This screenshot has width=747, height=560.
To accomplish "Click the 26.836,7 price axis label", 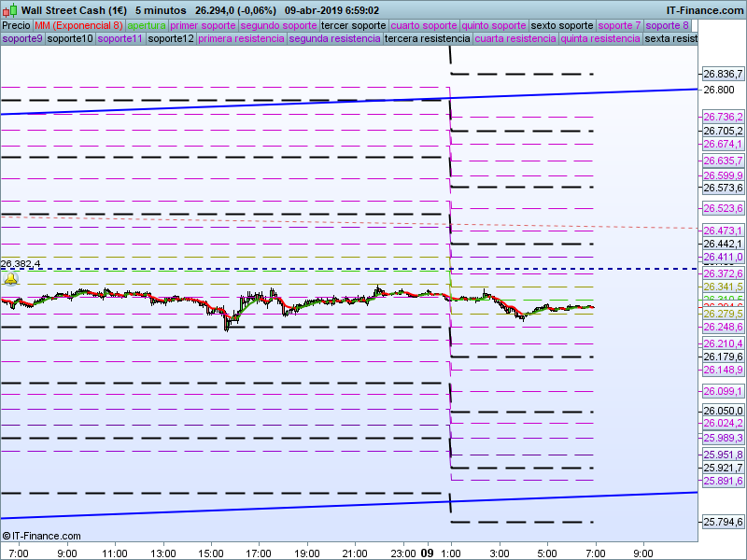I will point(723,74).
